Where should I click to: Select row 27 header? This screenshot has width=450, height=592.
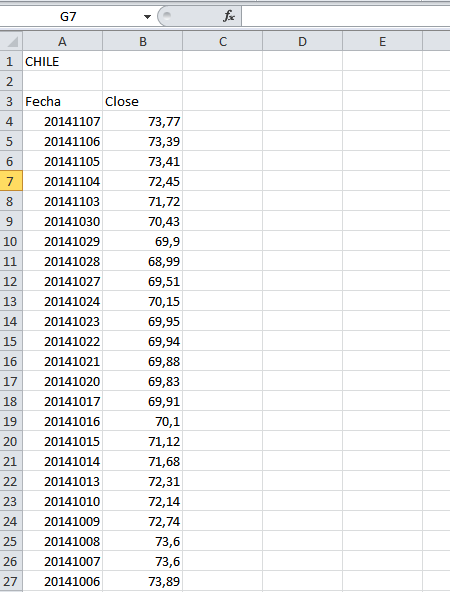(11, 581)
